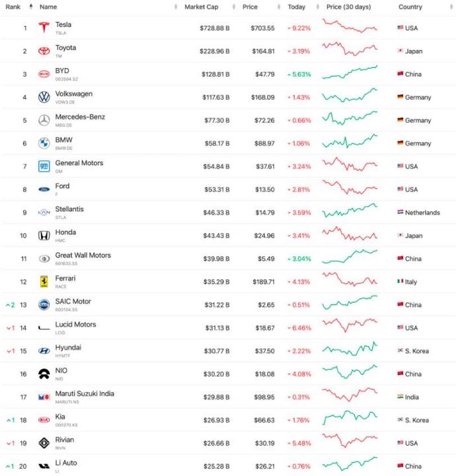Image resolution: width=456 pixels, height=476 pixels.
Task: Click the Ferrari logo icon
Action: tap(44, 282)
